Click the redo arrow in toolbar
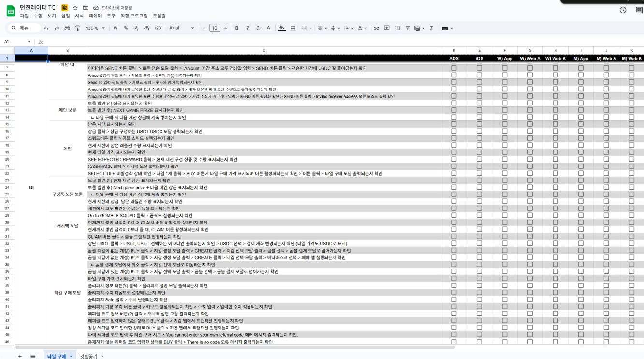The image size is (644, 359). (x=57, y=28)
